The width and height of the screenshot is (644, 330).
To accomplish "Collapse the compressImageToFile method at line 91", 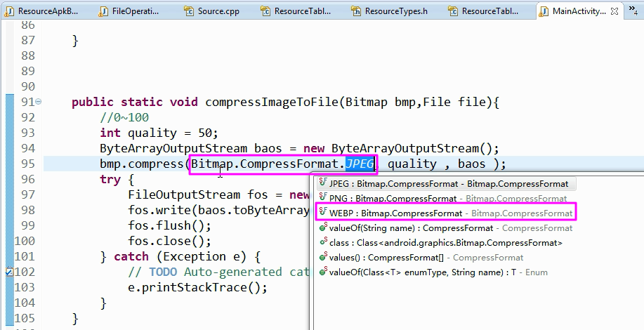I will click(x=38, y=101).
